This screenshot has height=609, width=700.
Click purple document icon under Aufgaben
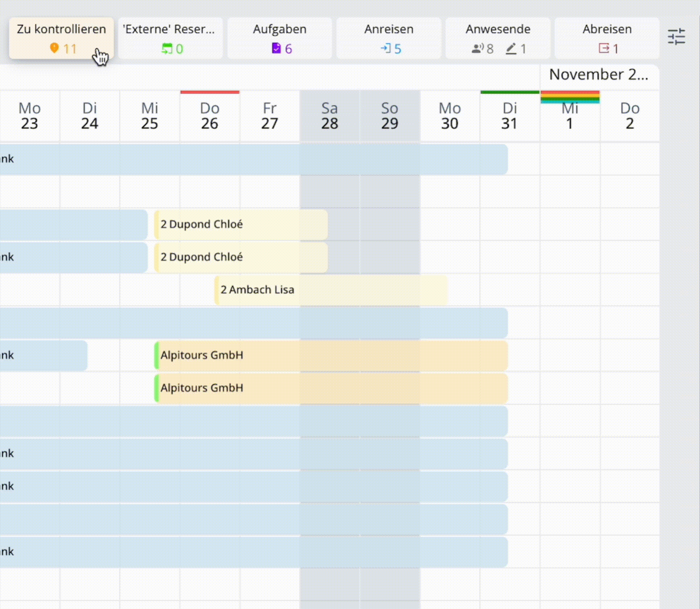pos(276,48)
